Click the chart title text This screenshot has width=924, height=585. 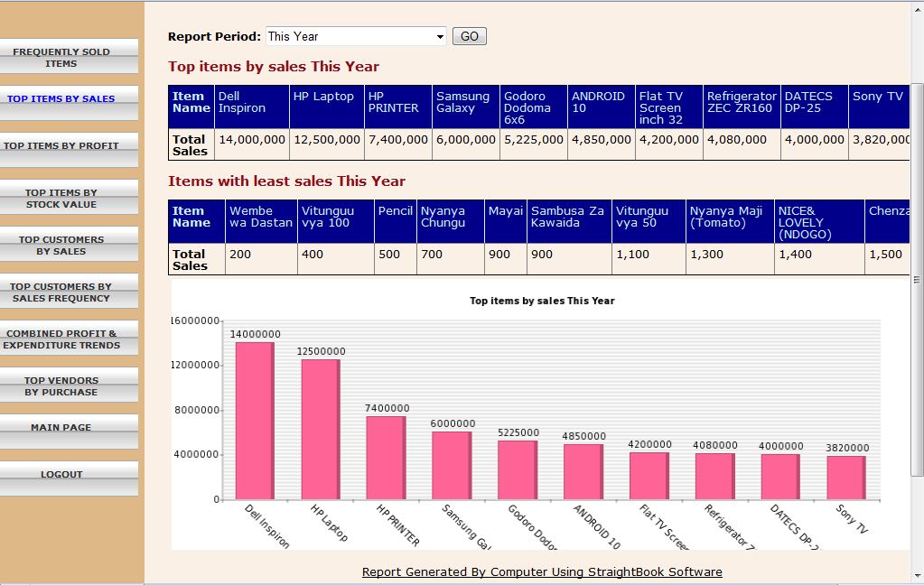(542, 301)
